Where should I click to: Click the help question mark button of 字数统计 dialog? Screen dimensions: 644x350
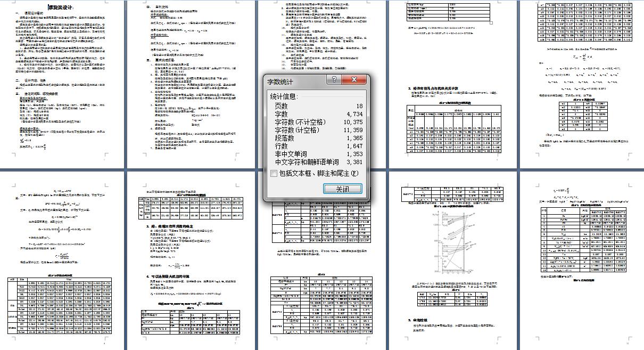click(334, 80)
